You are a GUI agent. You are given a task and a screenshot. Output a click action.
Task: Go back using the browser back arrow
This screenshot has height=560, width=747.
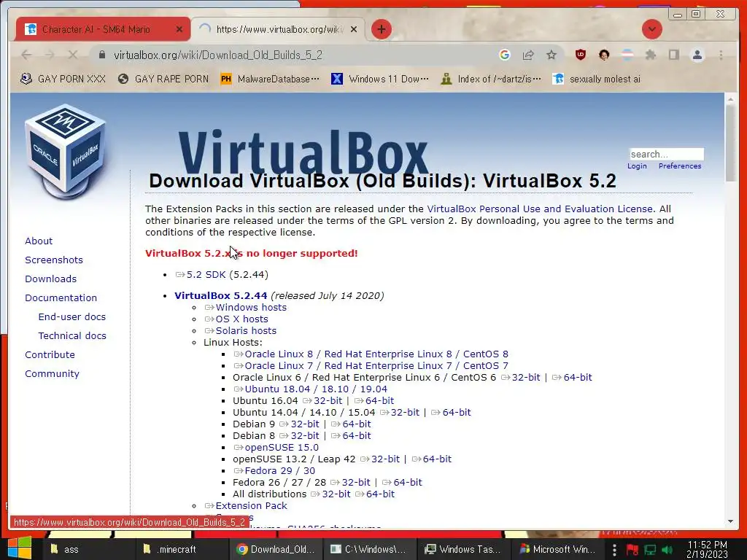click(x=26, y=55)
